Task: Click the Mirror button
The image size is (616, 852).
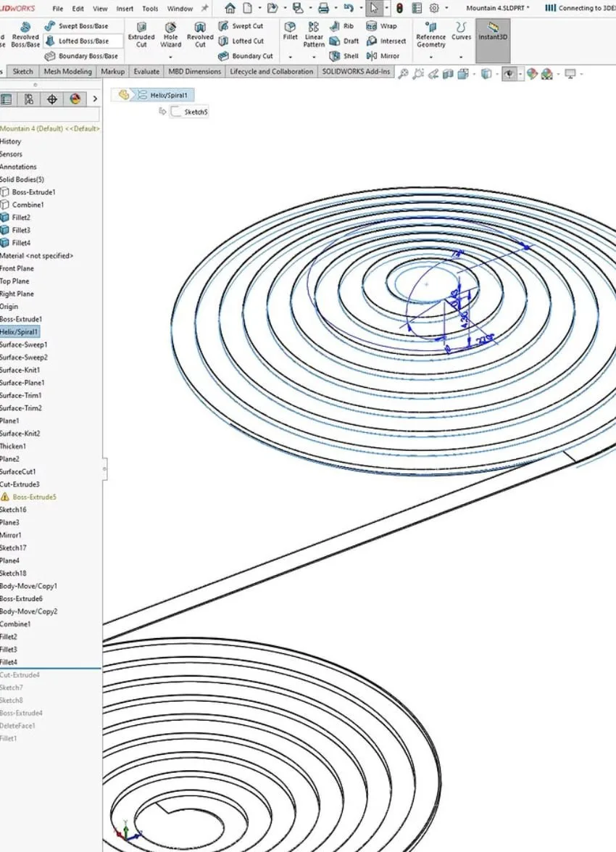Action: click(383, 56)
